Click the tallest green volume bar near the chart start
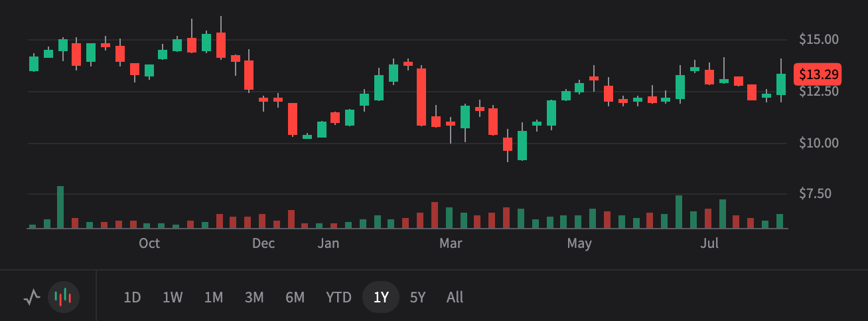This screenshot has width=868, height=321. (60, 207)
